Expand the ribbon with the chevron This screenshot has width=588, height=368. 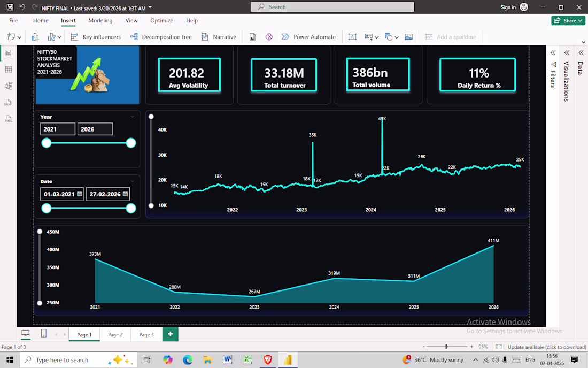584,42
